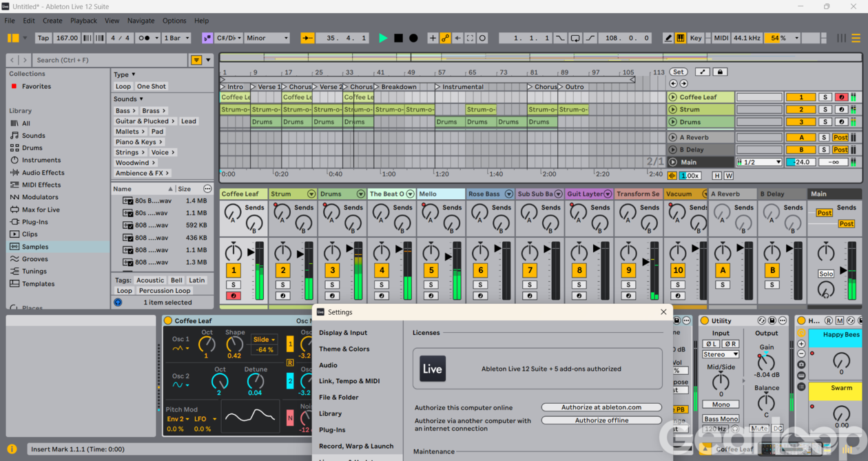Click the Authorize offline button

601,420
